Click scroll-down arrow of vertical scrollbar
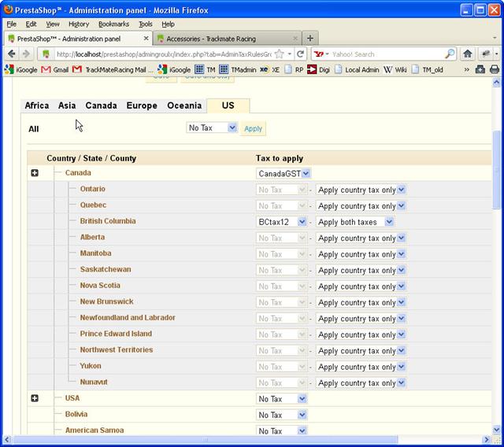504x447 pixels. click(497, 430)
